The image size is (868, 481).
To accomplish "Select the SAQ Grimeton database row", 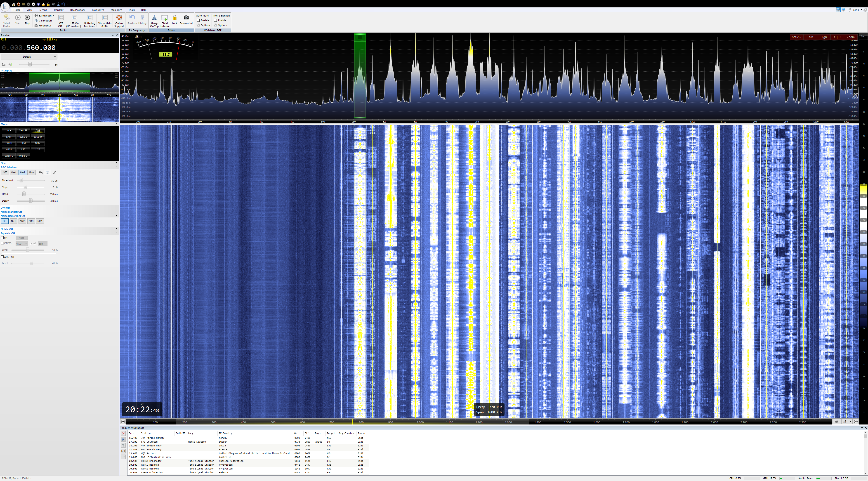I will (x=149, y=442).
